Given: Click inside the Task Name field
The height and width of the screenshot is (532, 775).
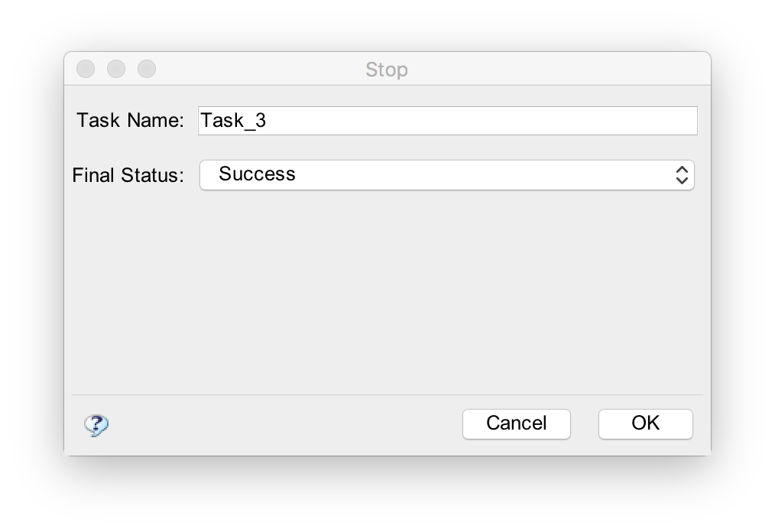Looking at the screenshot, I should point(447,120).
